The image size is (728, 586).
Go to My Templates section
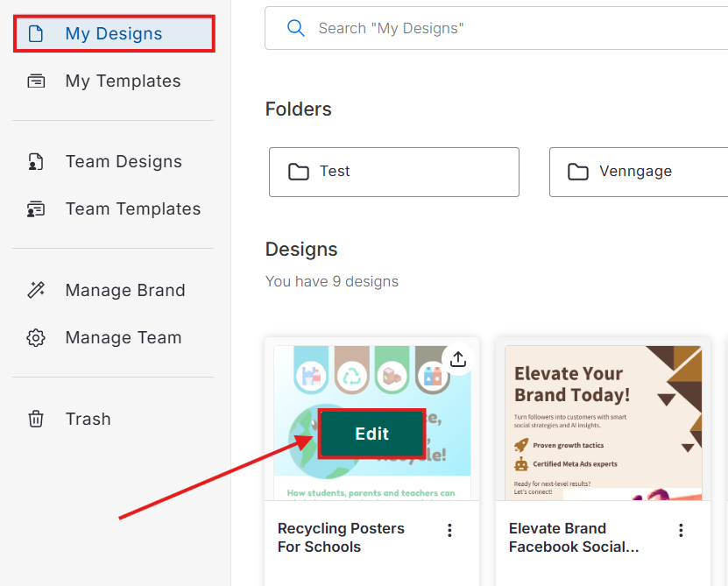coord(123,81)
